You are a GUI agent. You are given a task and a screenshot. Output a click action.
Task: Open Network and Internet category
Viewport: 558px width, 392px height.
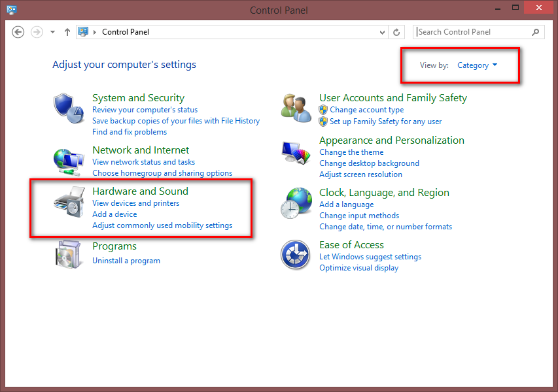141,150
